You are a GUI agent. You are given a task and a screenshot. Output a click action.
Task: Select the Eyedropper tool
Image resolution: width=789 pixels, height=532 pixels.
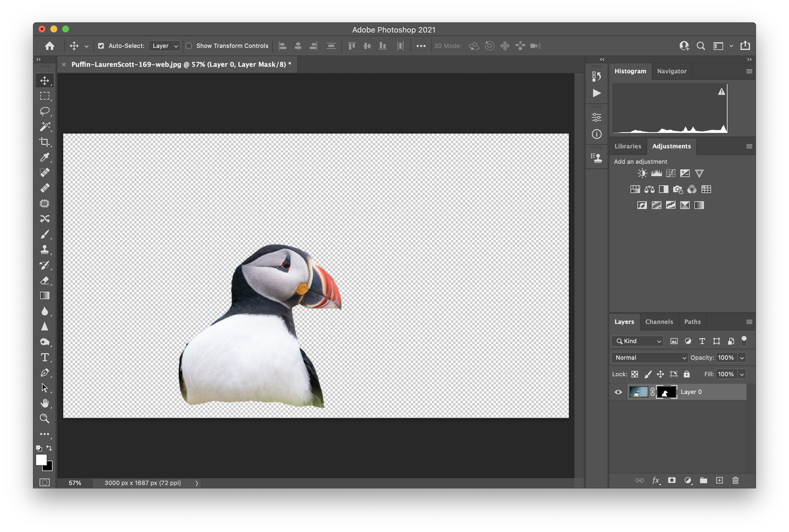(45, 157)
